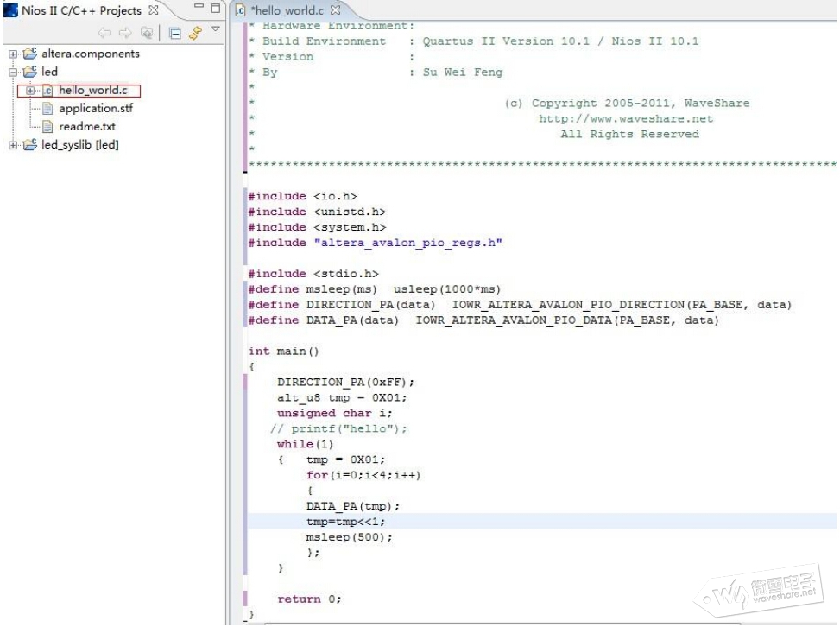The width and height of the screenshot is (840, 627).
Task: Click the Nios II Projects view icon
Action: click(10, 10)
